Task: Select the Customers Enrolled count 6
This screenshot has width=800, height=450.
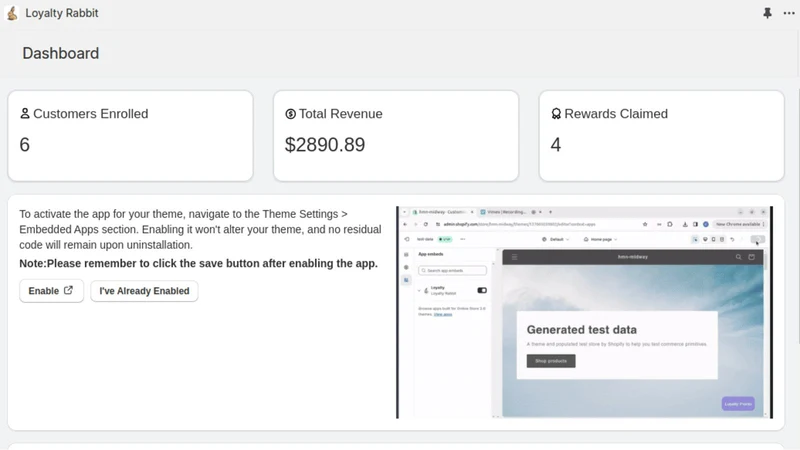Action: tap(24, 145)
